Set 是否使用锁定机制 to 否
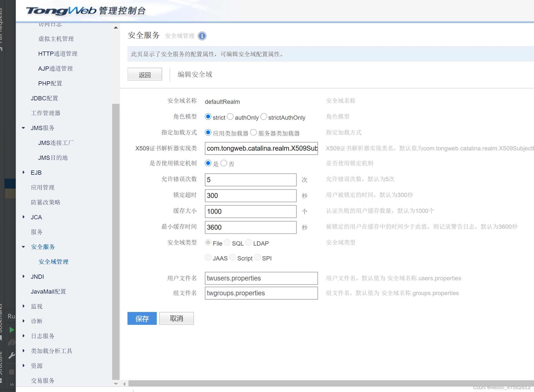534x392 pixels. click(224, 163)
